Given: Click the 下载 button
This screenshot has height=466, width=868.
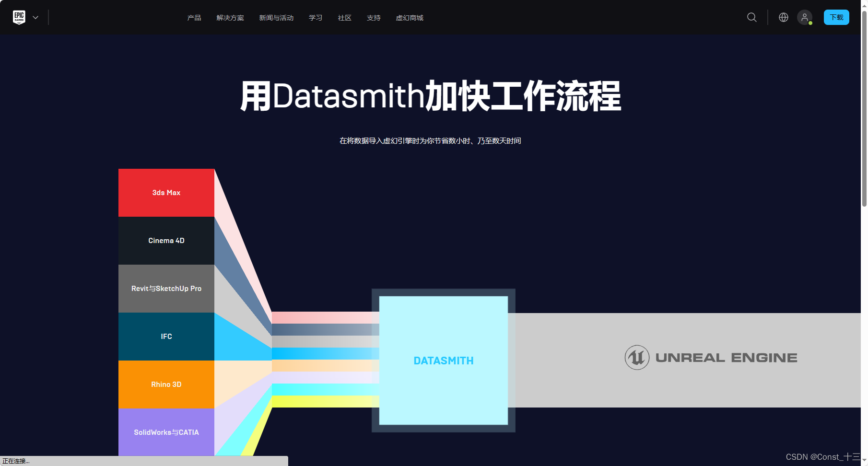Looking at the screenshot, I should pos(836,17).
